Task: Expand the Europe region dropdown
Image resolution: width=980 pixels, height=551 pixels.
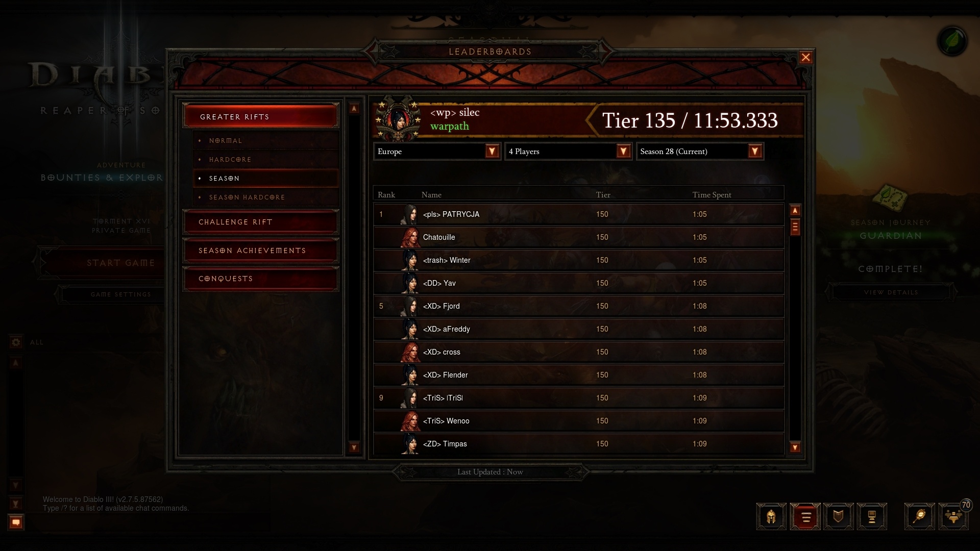Action: pos(492,151)
